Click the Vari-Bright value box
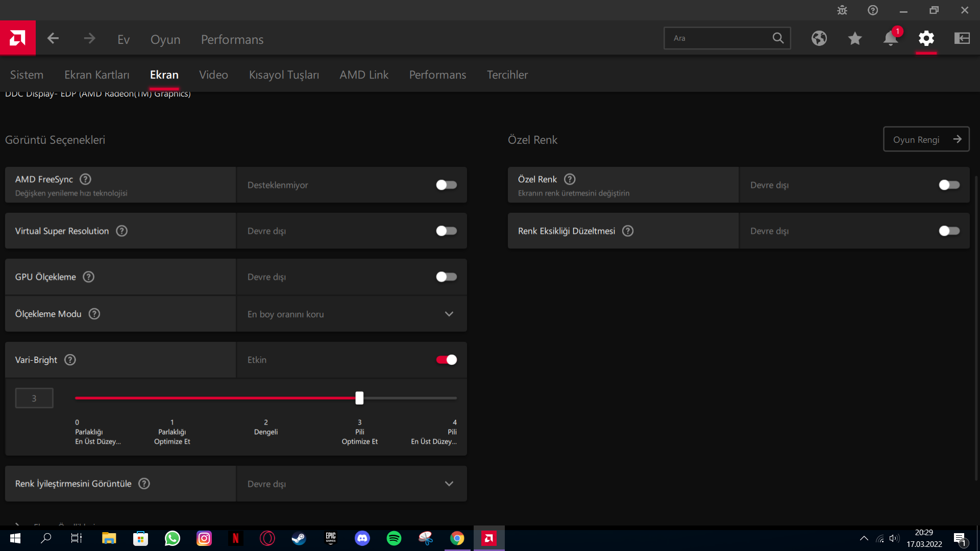The height and width of the screenshot is (551, 980). click(x=34, y=398)
